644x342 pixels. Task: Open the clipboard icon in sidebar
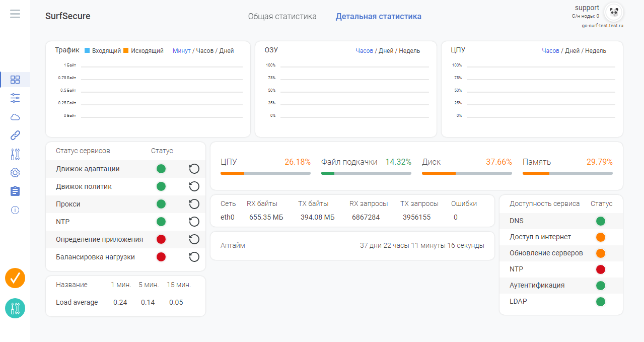pyautogui.click(x=15, y=191)
